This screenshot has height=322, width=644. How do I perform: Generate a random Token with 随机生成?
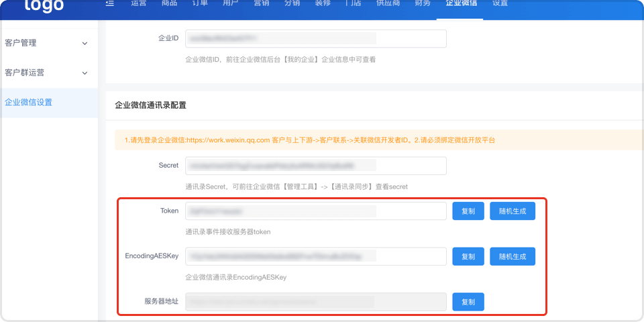pos(513,211)
